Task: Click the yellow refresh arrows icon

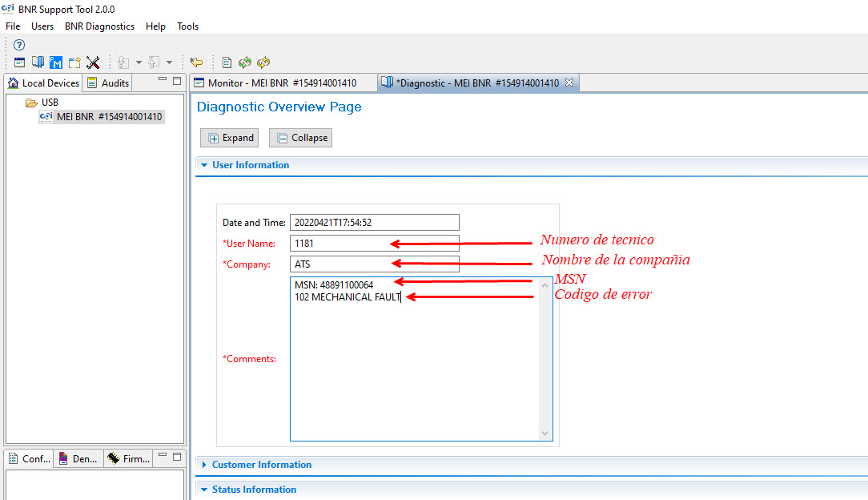Action: tap(263, 62)
